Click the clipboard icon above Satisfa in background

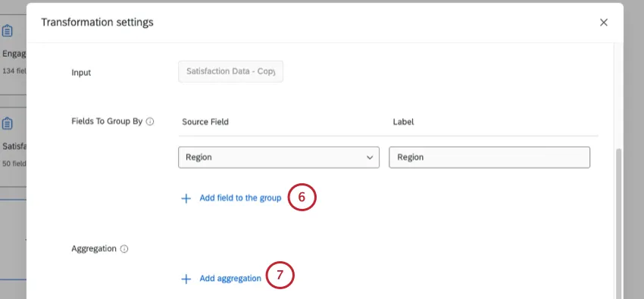click(x=7, y=123)
